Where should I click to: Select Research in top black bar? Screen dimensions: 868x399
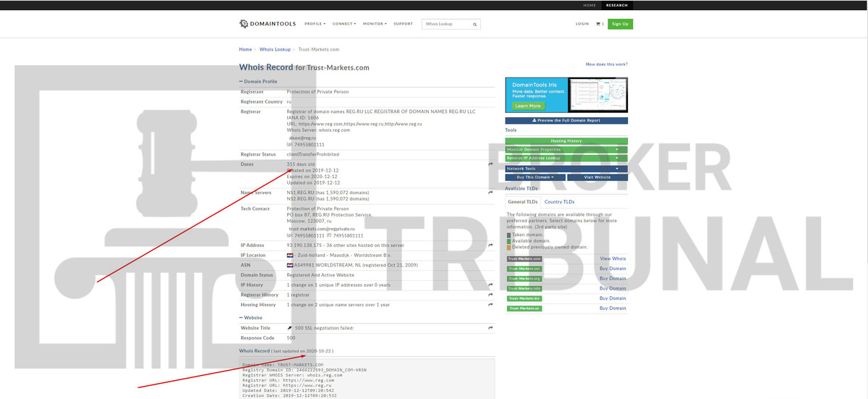tap(617, 5)
